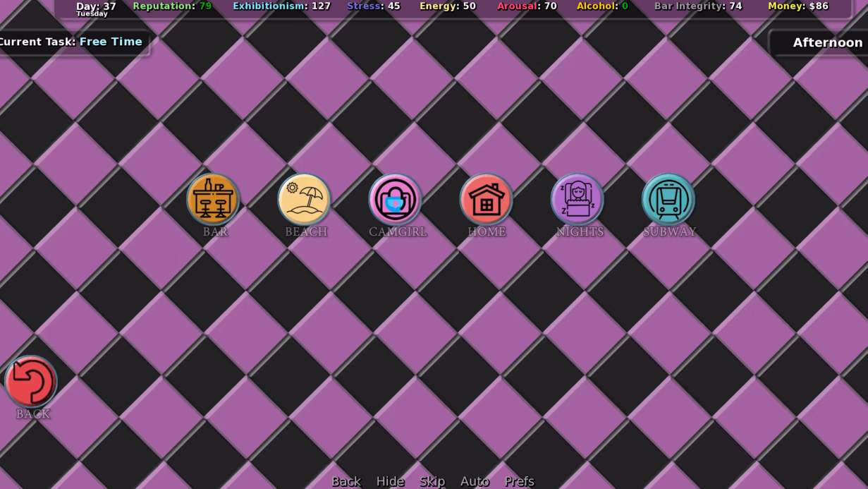Click the Day 37 Tuesday indicator
This screenshot has height=489, width=868.
96,8
